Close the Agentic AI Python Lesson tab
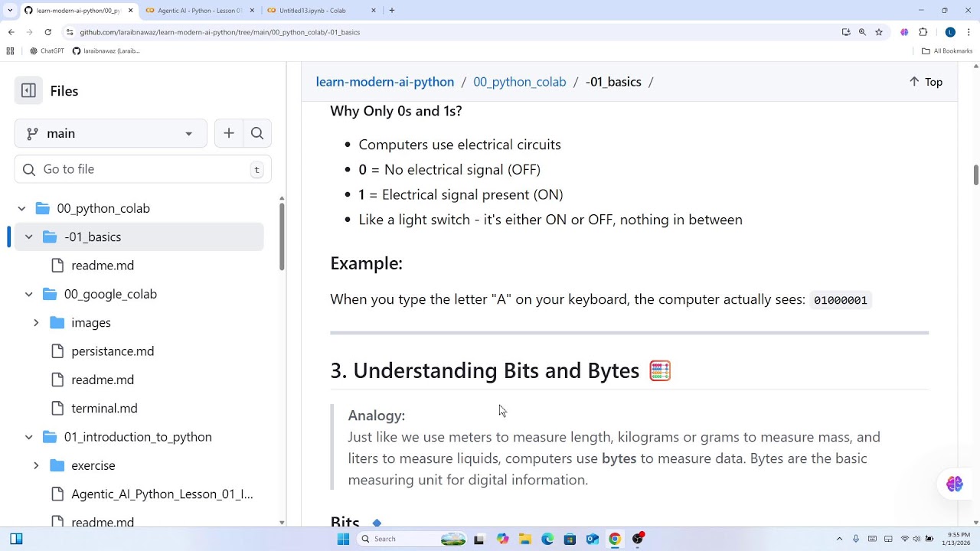 (x=252, y=11)
